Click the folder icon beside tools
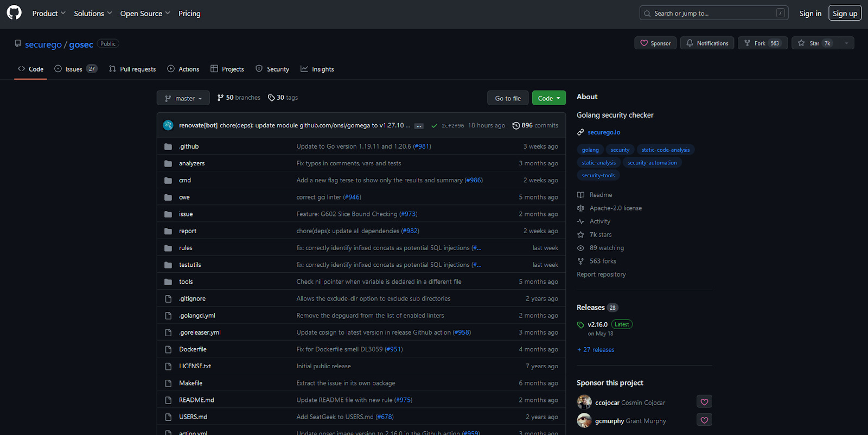Image resolution: width=868 pixels, height=435 pixels. 168,282
